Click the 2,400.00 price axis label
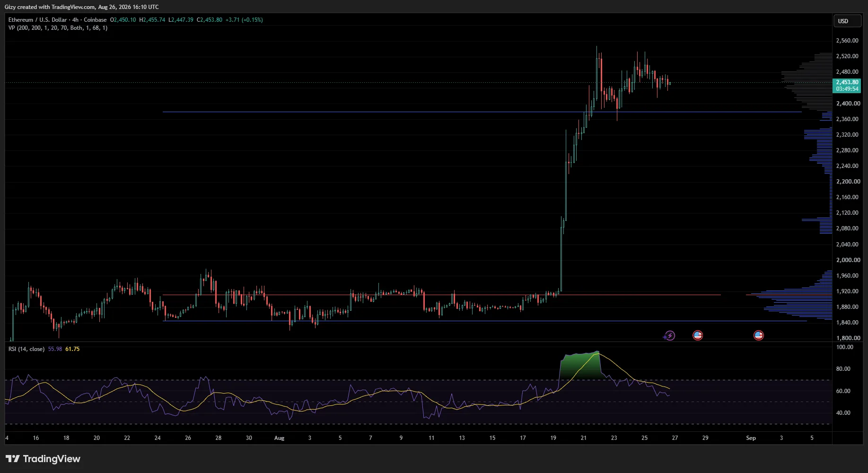 pos(847,104)
